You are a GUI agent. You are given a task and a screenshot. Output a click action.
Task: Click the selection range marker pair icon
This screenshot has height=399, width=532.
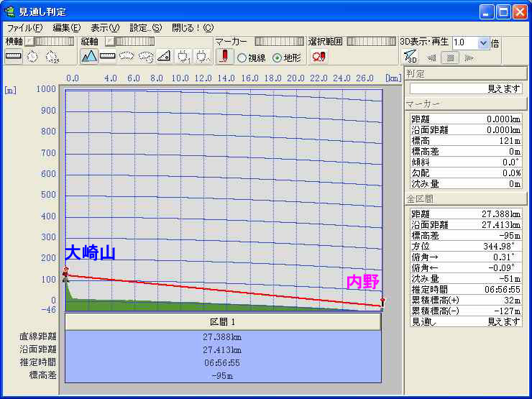318,56
